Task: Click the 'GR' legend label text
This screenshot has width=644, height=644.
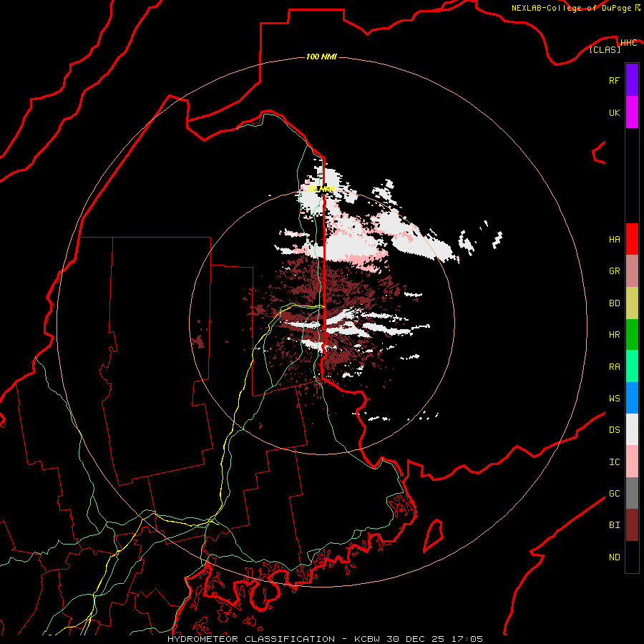Action: point(614,271)
